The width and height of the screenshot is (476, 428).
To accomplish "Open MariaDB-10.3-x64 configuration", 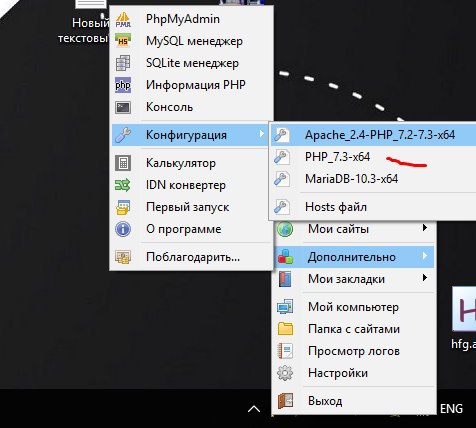I will (x=373, y=179).
